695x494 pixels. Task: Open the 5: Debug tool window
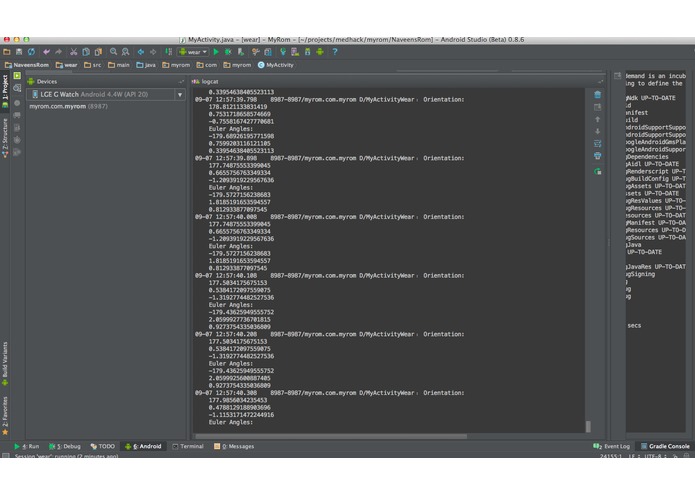(x=65, y=446)
